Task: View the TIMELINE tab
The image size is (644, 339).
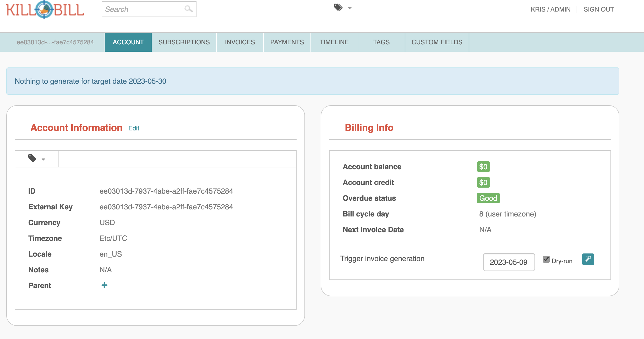Action: pos(334,42)
